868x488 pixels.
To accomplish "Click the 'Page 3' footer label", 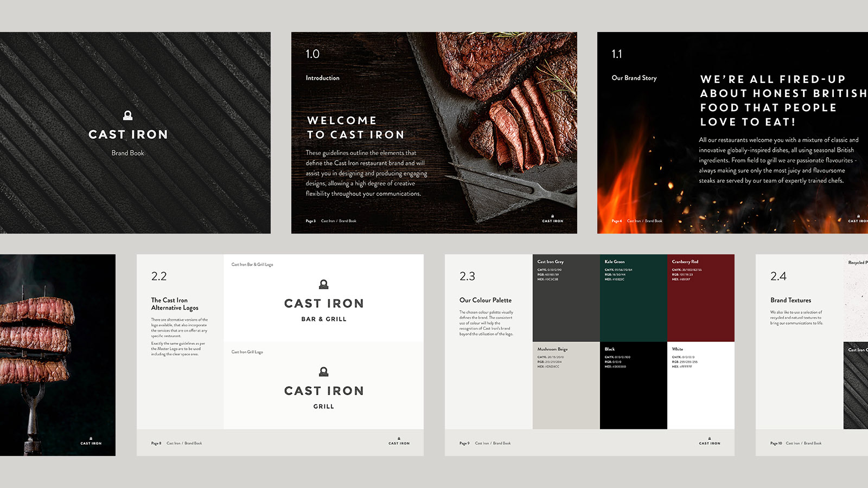I will tap(311, 221).
